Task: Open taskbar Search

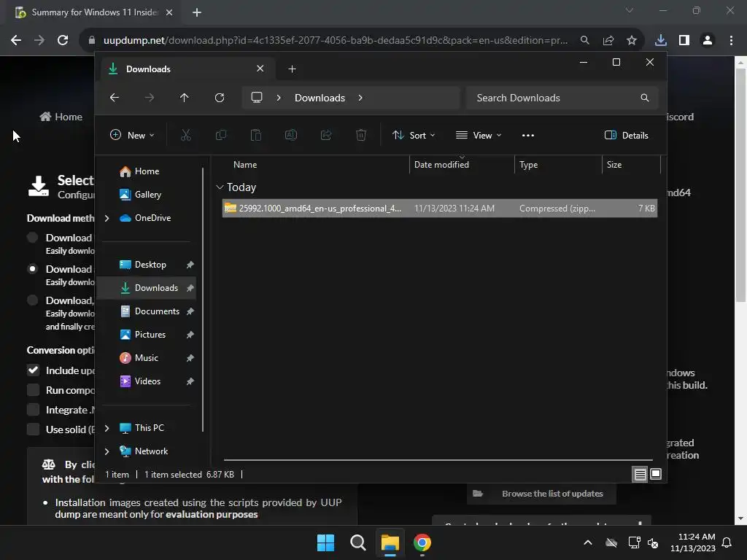Action: click(x=358, y=542)
